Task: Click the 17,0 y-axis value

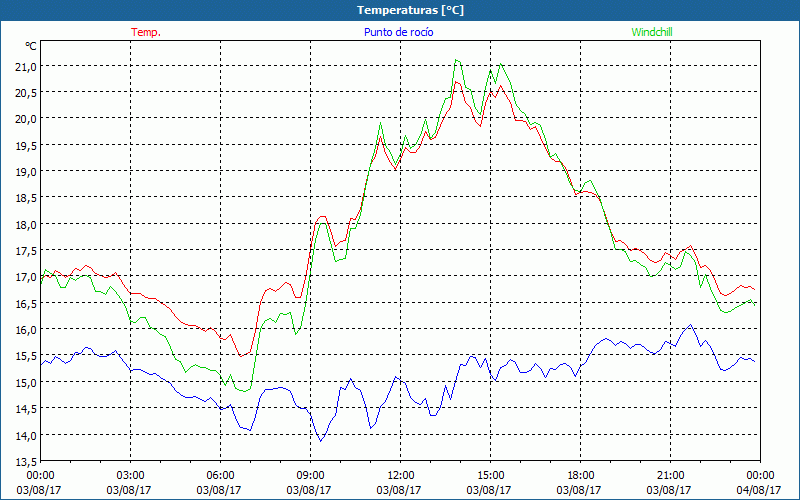Action: pyautogui.click(x=26, y=277)
